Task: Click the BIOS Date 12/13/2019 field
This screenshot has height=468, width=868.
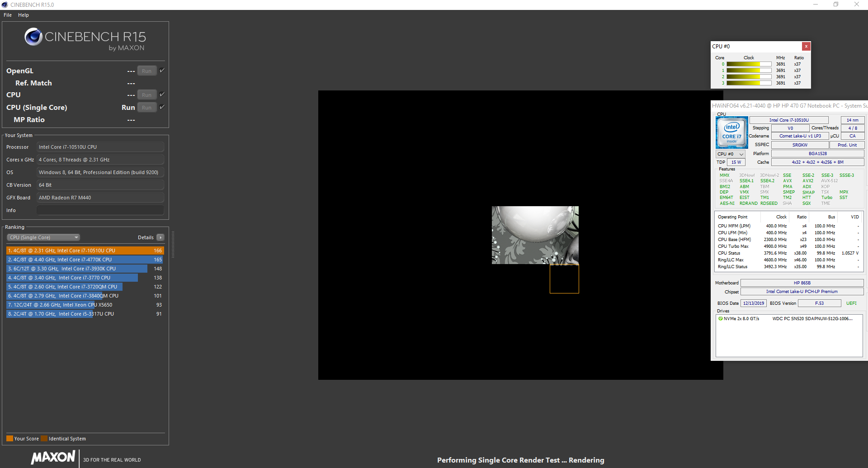Action: pos(753,303)
